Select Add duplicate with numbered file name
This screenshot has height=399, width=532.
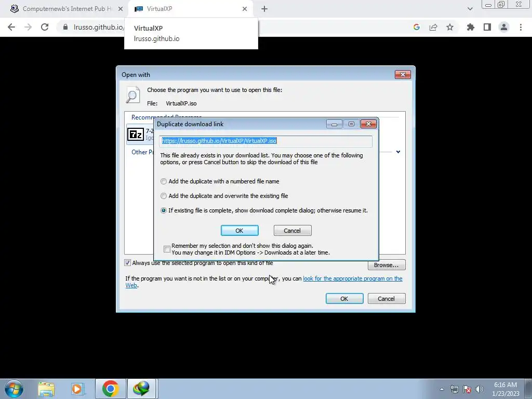coord(164,181)
